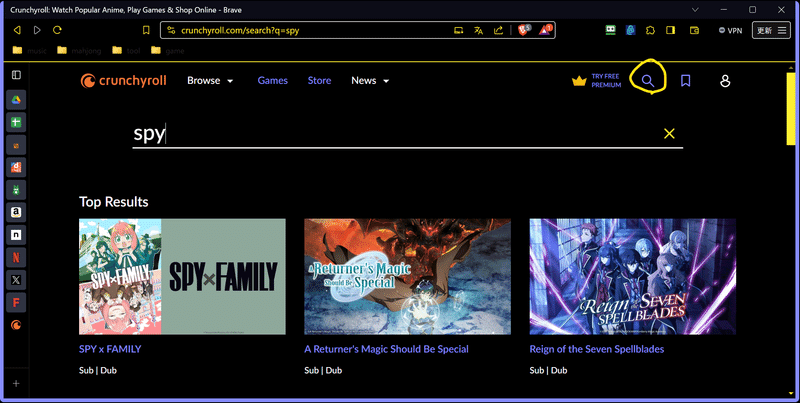Open the account profile icon
Viewport: 800px width, 403px height.
724,81
